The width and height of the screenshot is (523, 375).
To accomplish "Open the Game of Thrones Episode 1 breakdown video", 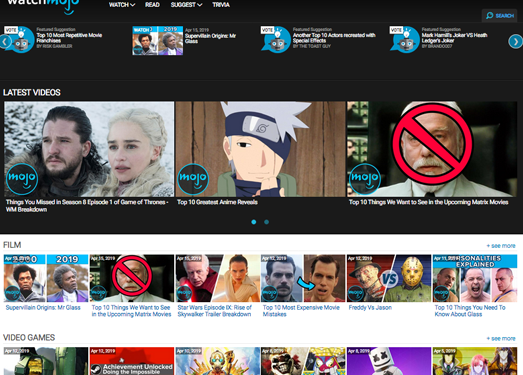I will pos(89,149).
